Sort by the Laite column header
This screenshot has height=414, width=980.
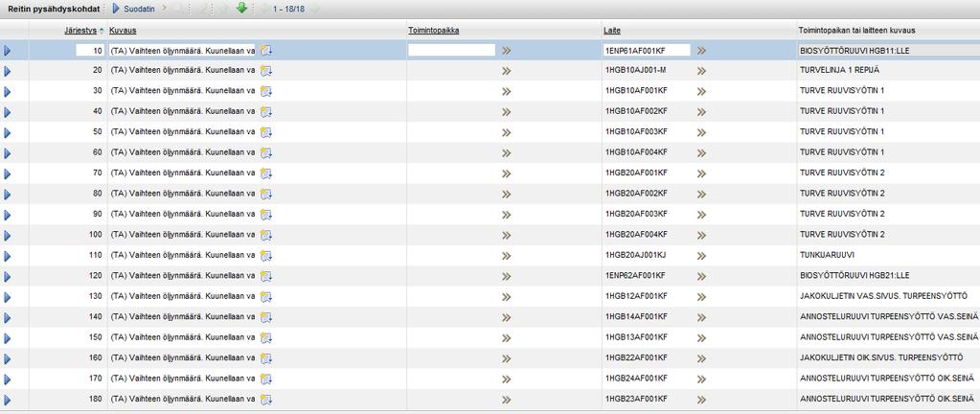point(612,31)
